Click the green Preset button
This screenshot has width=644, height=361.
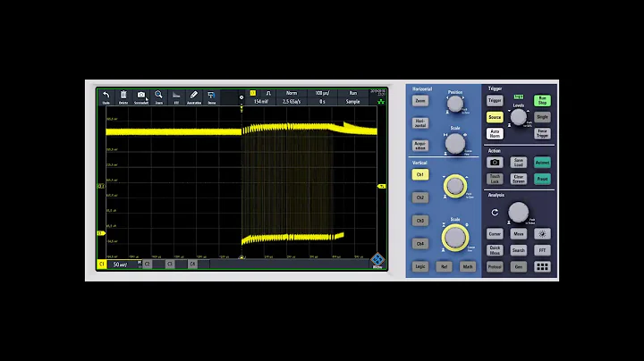pyautogui.click(x=542, y=179)
